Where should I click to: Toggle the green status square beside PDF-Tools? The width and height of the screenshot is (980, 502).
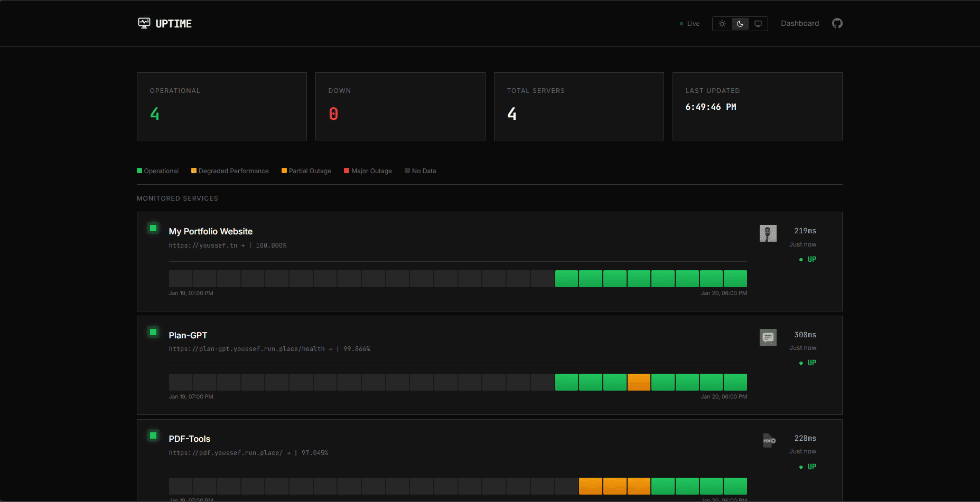coord(153,435)
